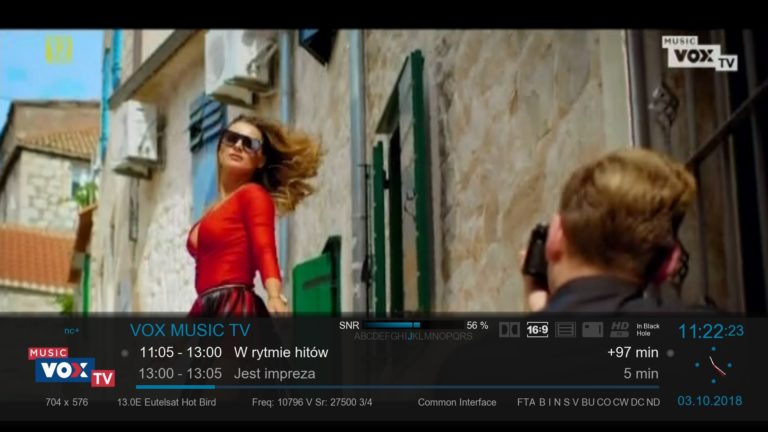
Task: Click the VOX TV watermark on the video
Action: 699,53
